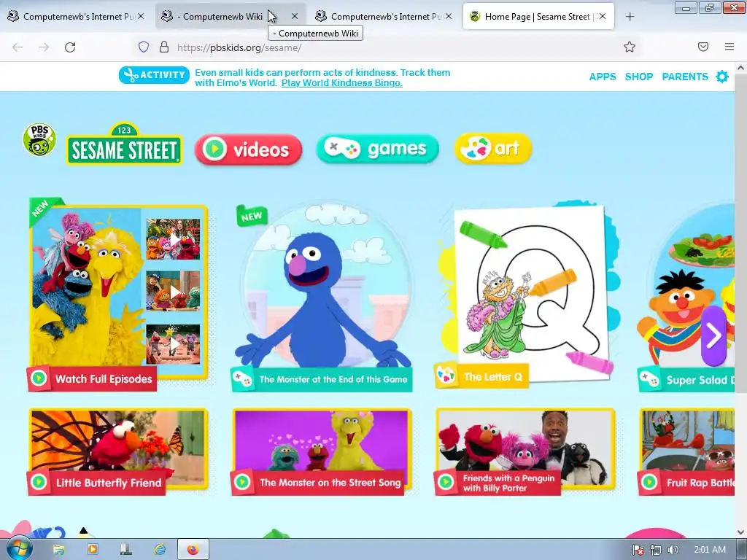Viewport: 747px width, 560px height.
Task: Open the tracking protection shield icon
Action: tap(144, 47)
